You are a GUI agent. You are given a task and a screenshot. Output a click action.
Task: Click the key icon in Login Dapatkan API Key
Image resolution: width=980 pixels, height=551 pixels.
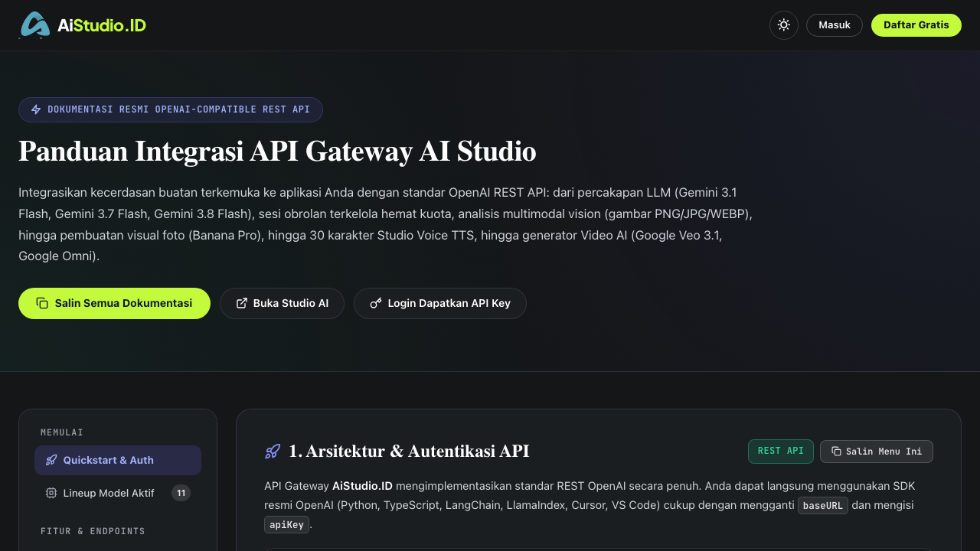tap(376, 303)
